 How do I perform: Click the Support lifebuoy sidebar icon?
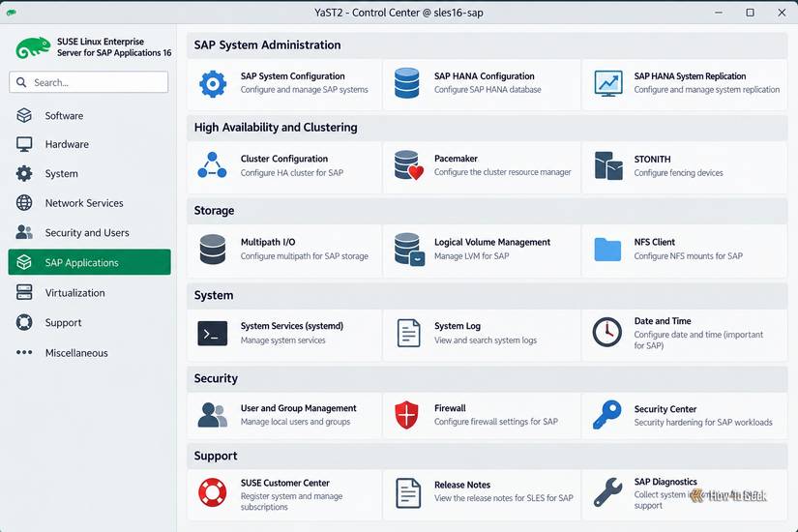(x=24, y=322)
